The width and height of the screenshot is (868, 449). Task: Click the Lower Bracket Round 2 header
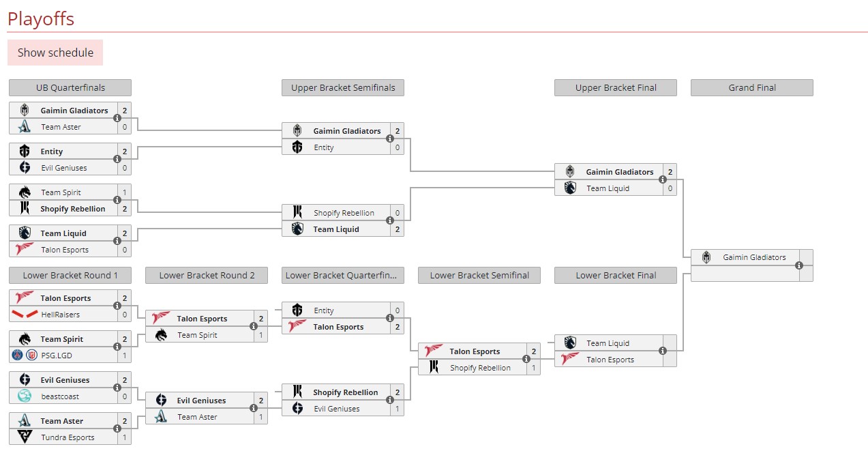point(206,275)
